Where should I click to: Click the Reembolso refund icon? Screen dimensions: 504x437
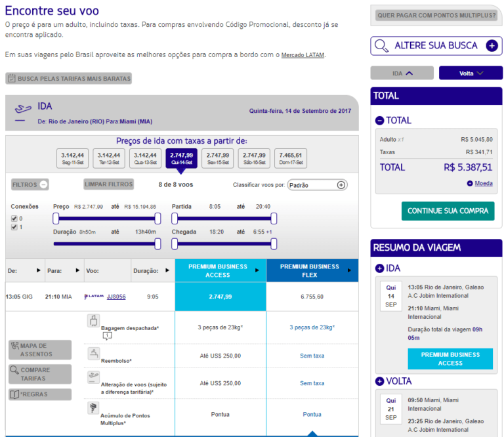tap(93, 354)
